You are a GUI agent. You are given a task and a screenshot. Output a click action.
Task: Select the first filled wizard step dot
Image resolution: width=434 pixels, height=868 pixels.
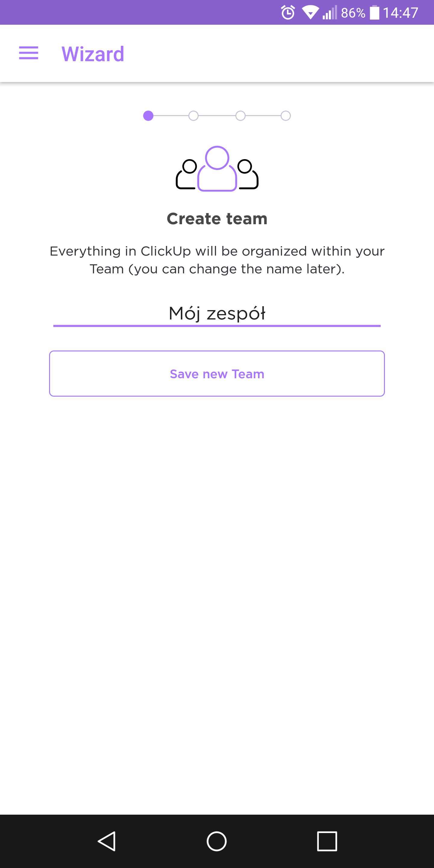[x=148, y=116]
